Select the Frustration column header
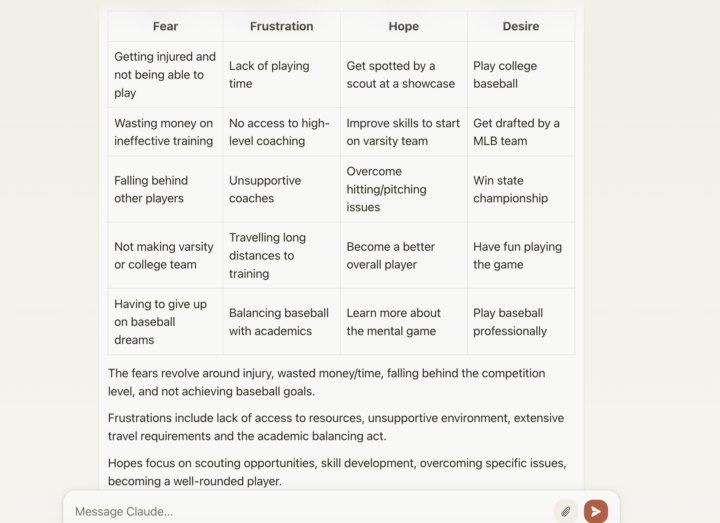720x523 pixels. pos(281,26)
